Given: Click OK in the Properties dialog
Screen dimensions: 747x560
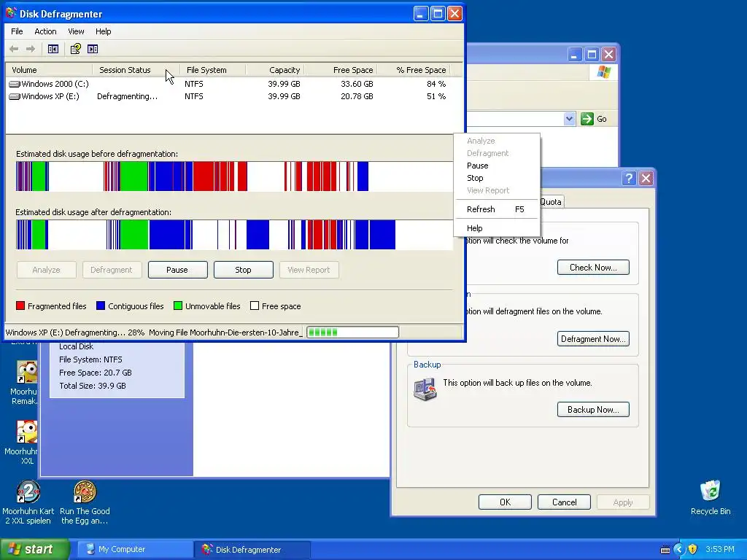Looking at the screenshot, I should [505, 502].
